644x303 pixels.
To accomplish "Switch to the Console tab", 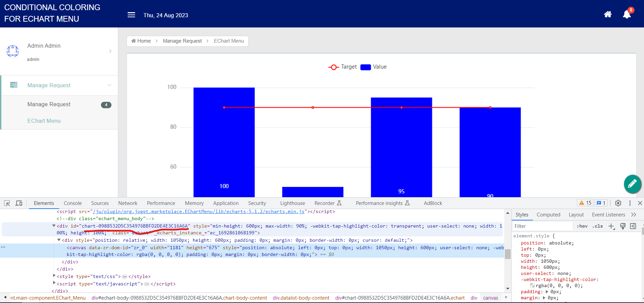I will click(x=73, y=203).
